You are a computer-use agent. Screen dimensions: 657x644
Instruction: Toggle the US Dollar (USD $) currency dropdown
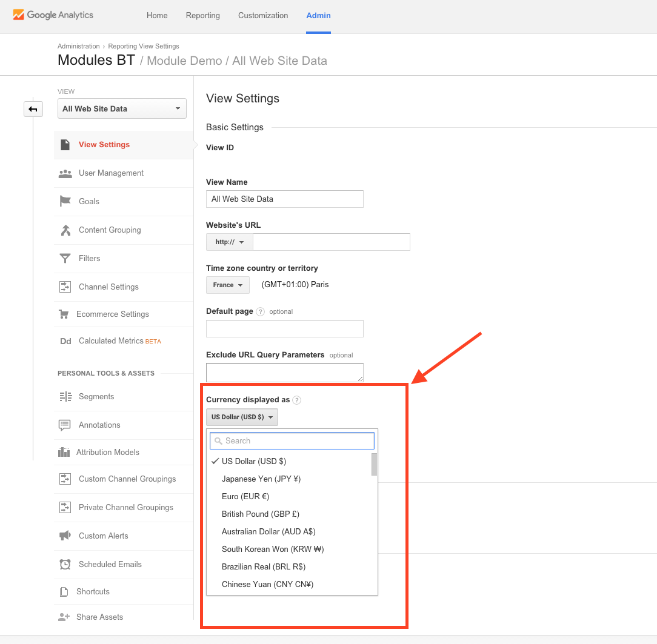click(242, 417)
